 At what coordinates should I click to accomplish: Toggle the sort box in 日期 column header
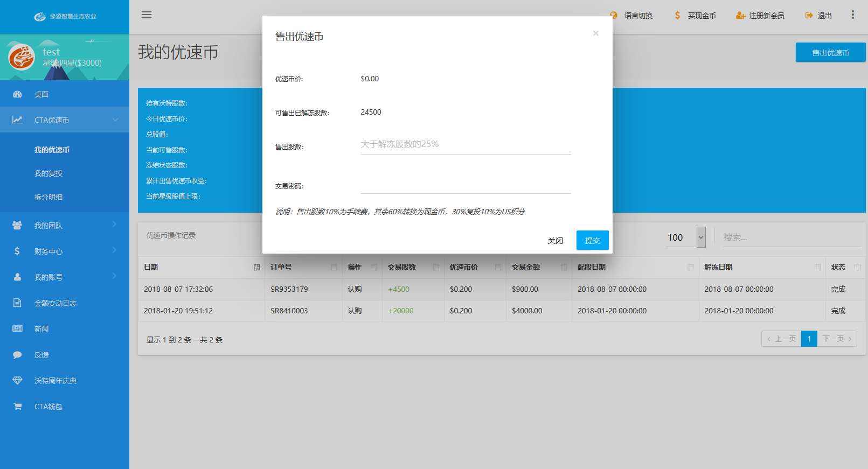pos(257,267)
